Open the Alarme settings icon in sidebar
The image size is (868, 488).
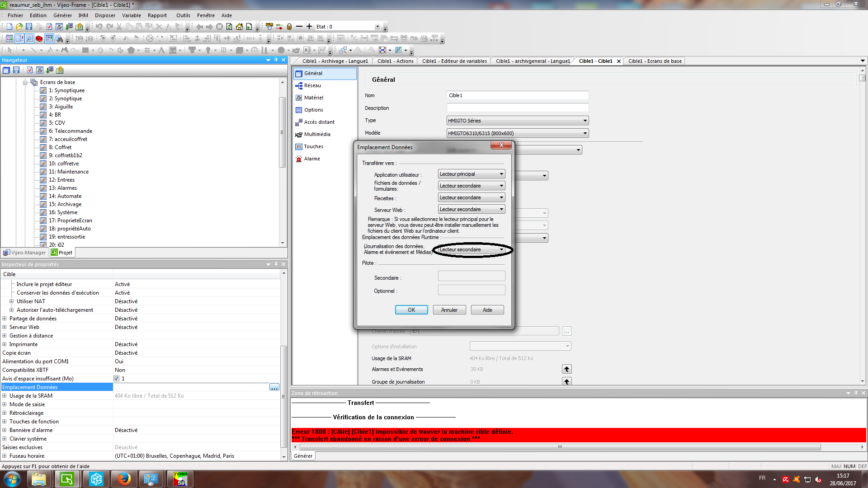[x=299, y=159]
